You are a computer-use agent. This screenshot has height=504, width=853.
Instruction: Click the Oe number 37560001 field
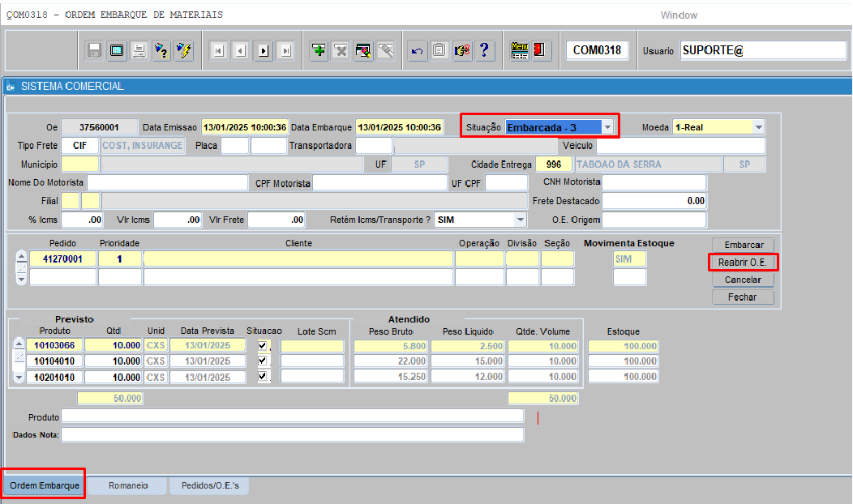99,127
